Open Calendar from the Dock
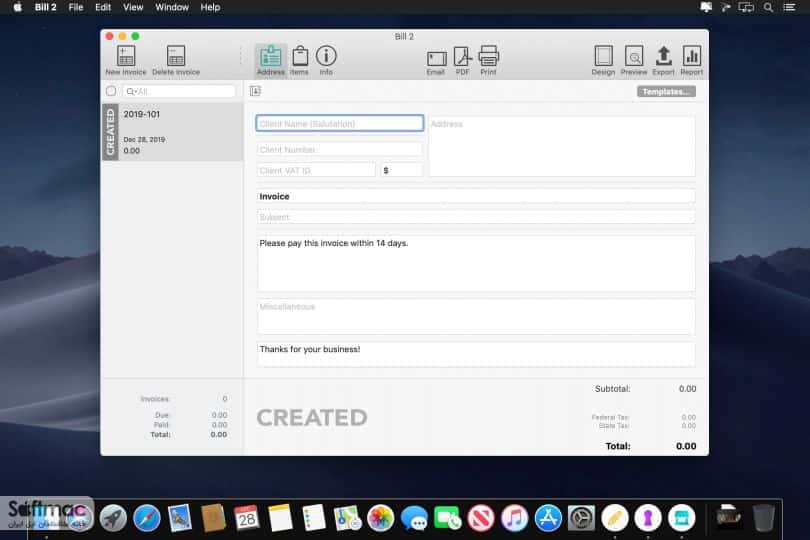The image size is (810, 540). point(246,518)
